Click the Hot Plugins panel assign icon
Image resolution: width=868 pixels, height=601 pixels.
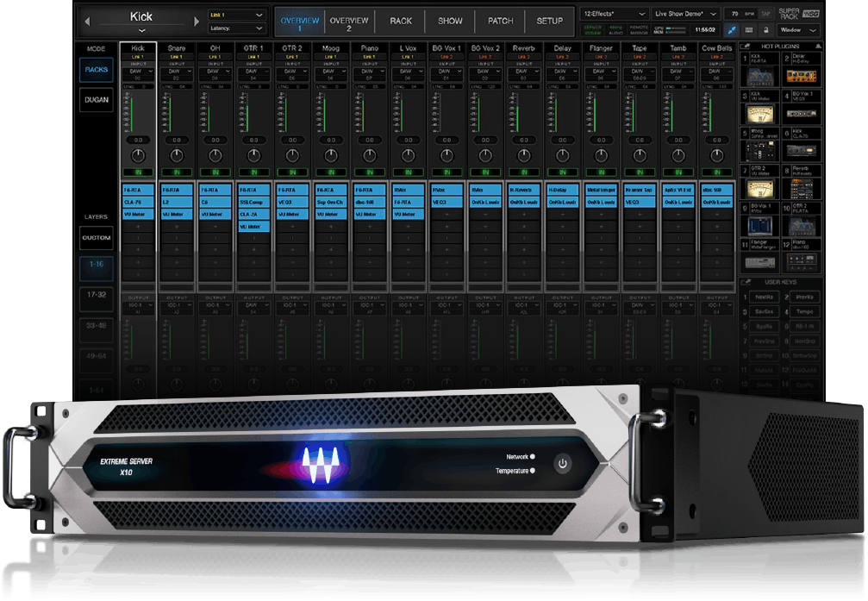(746, 47)
